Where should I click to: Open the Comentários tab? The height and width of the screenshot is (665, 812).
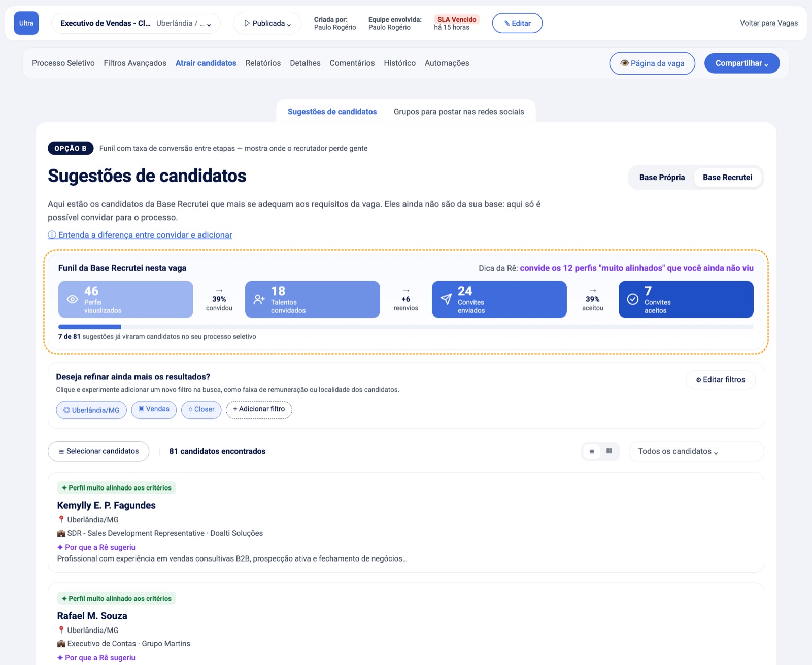coord(352,63)
